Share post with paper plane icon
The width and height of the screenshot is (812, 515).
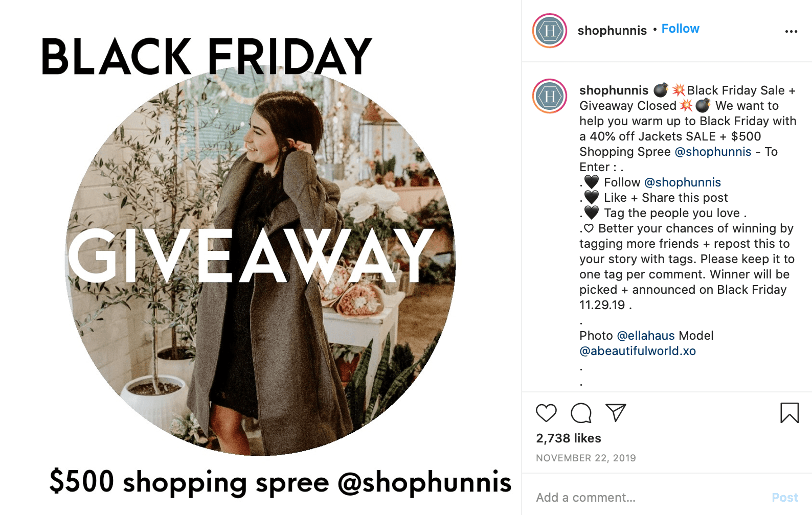[616, 412]
